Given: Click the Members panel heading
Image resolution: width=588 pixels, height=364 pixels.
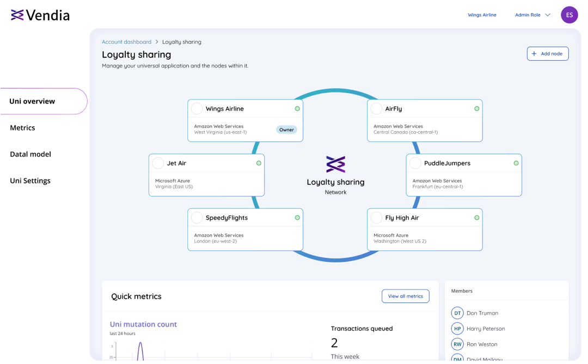Looking at the screenshot, I should tap(462, 291).
